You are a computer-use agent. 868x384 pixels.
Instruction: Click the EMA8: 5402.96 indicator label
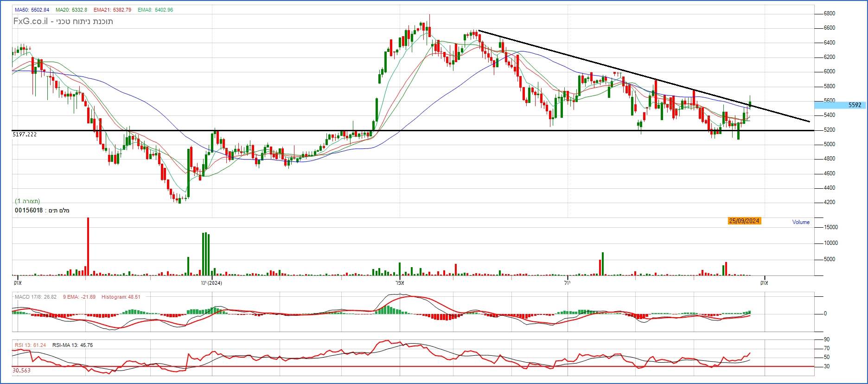click(155, 10)
